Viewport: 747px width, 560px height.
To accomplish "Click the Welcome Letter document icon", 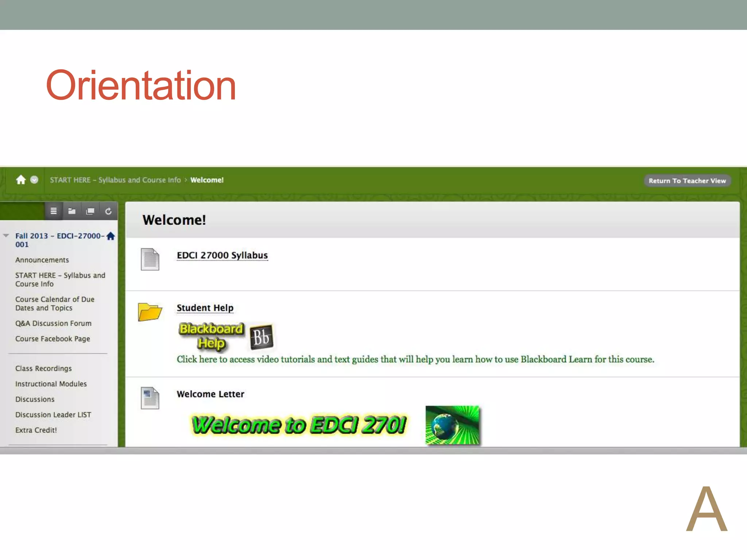I will [x=150, y=398].
